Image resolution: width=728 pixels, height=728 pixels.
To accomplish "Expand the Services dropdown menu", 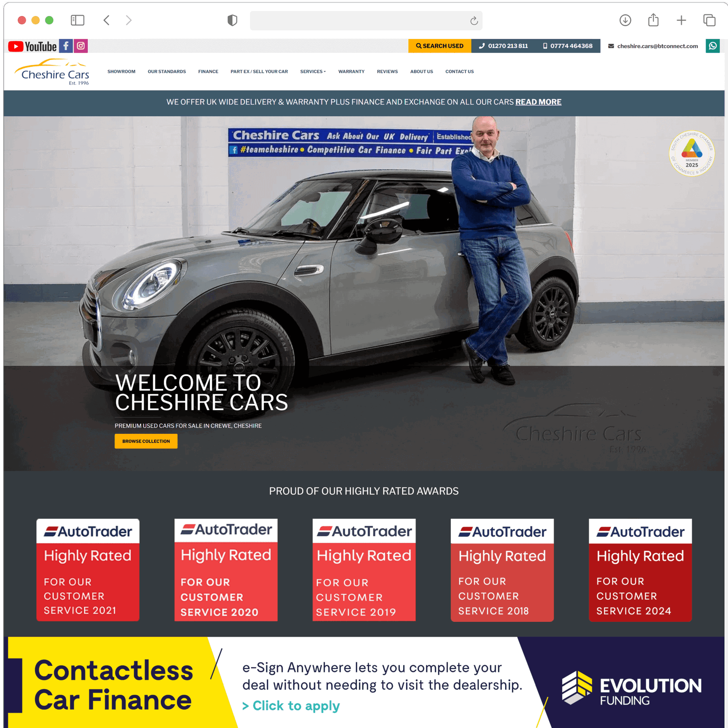I will [313, 72].
